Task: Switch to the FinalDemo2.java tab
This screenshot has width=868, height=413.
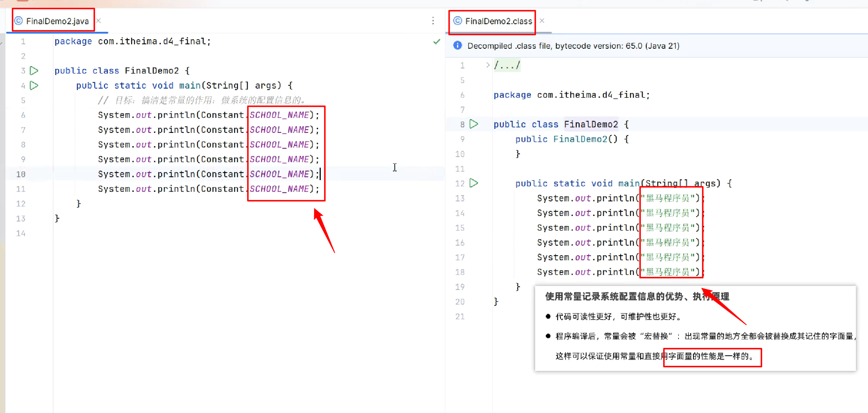Action: pos(57,21)
